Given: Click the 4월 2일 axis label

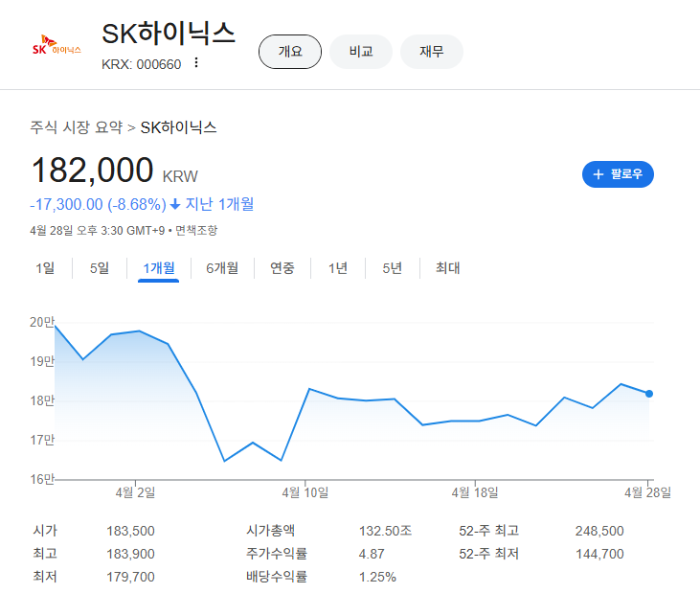Looking at the screenshot, I should 136,492.
